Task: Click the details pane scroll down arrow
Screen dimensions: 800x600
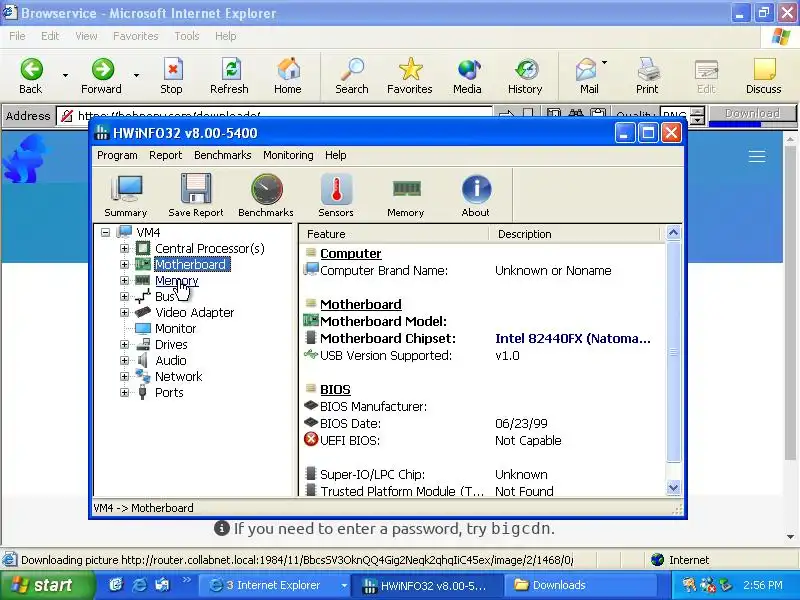Action: point(673,488)
